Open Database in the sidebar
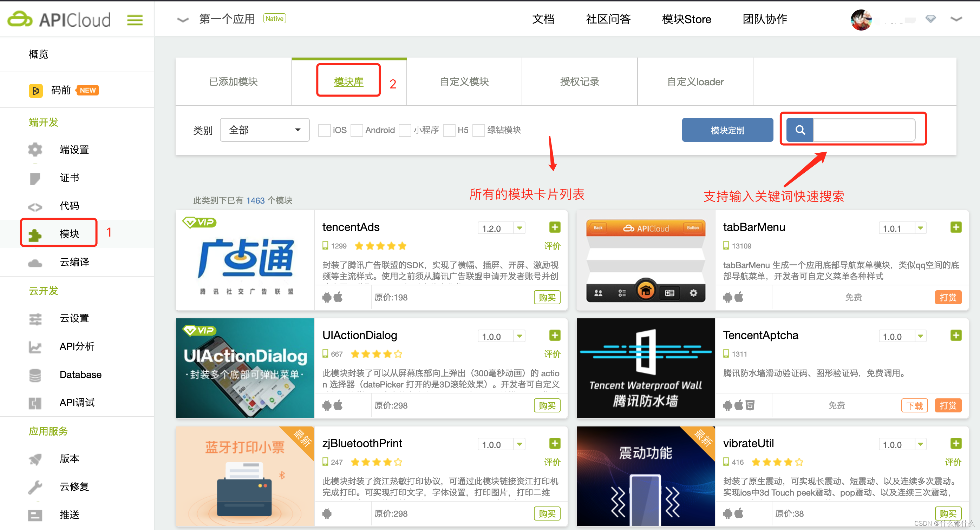Screen dimensions: 980x530 pos(80,375)
